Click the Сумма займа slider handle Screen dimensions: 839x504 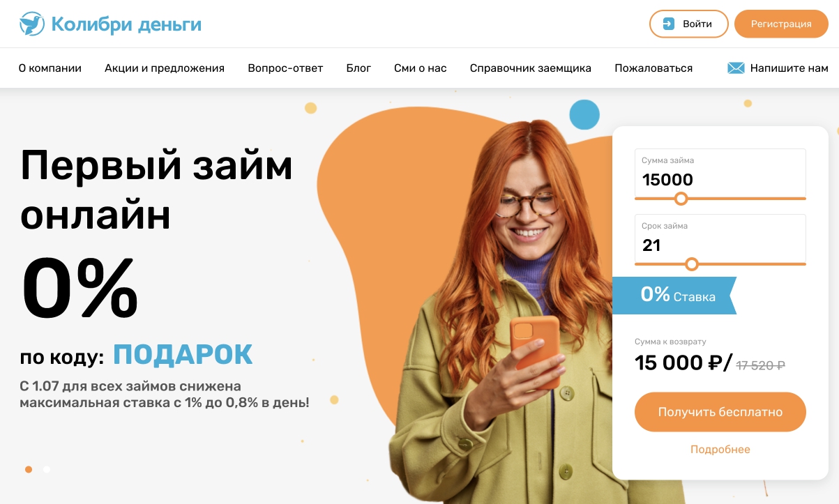coord(681,199)
